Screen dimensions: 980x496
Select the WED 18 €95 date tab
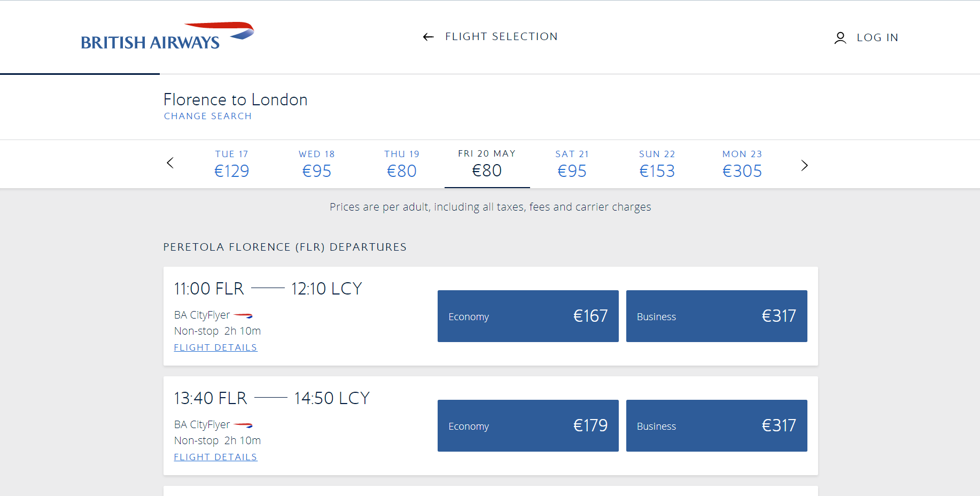[x=317, y=164]
